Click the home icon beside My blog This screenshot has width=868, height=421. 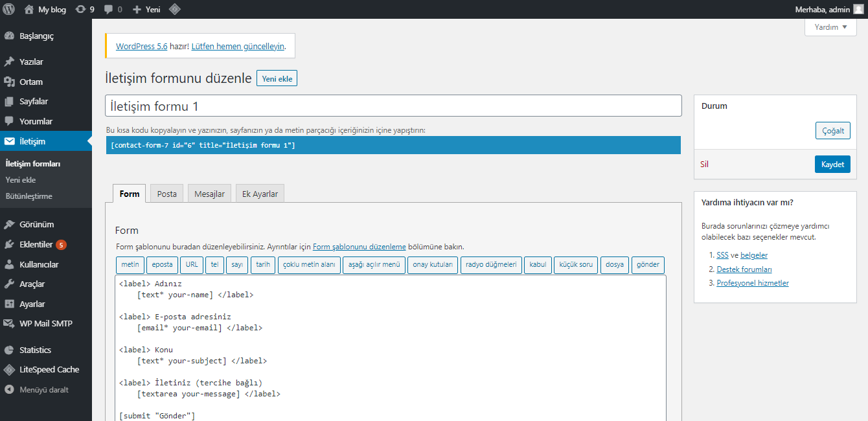pos(29,9)
